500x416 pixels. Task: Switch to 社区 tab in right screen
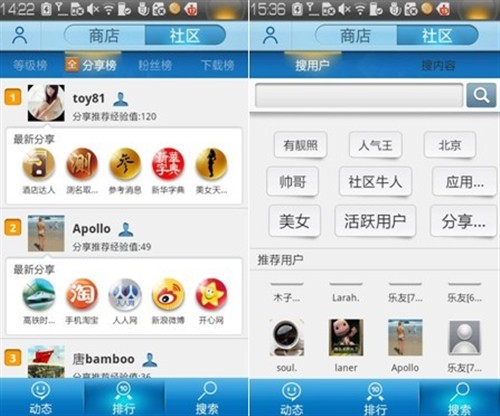point(437,35)
